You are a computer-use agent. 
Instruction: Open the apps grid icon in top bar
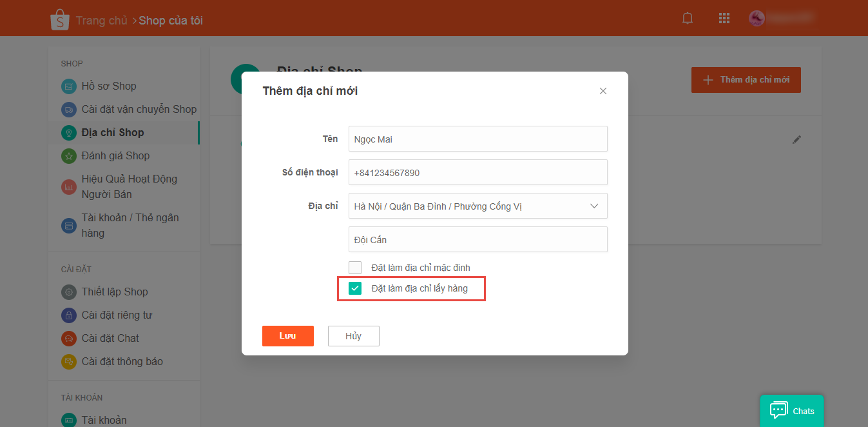pyautogui.click(x=724, y=18)
